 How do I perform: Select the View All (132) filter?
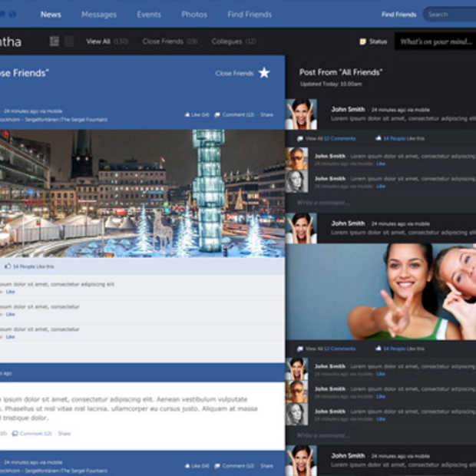tap(107, 41)
